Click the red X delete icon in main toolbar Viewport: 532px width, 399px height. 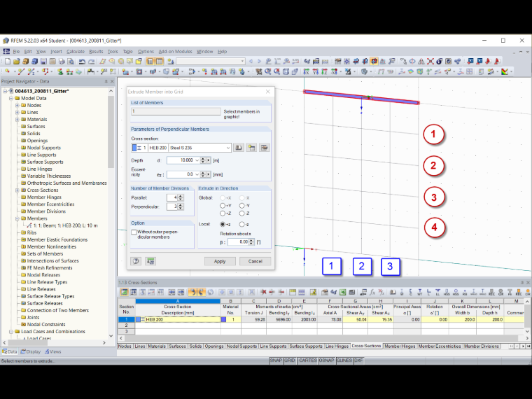pos(430,62)
